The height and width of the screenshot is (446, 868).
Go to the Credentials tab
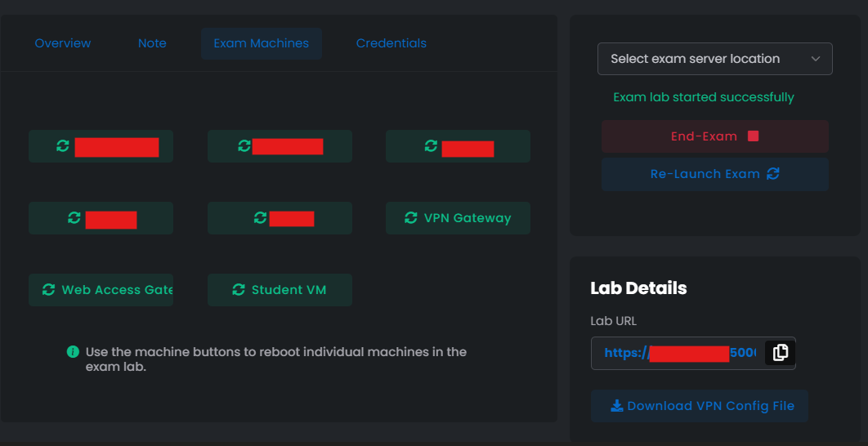pos(391,43)
